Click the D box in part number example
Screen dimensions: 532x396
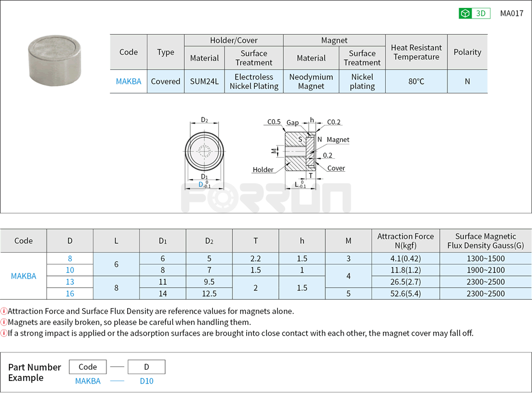point(146,366)
